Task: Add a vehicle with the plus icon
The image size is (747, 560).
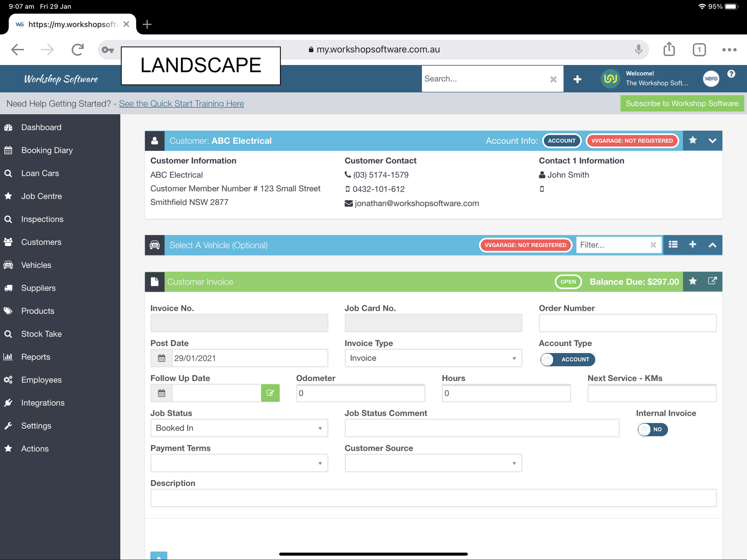Action: point(693,245)
